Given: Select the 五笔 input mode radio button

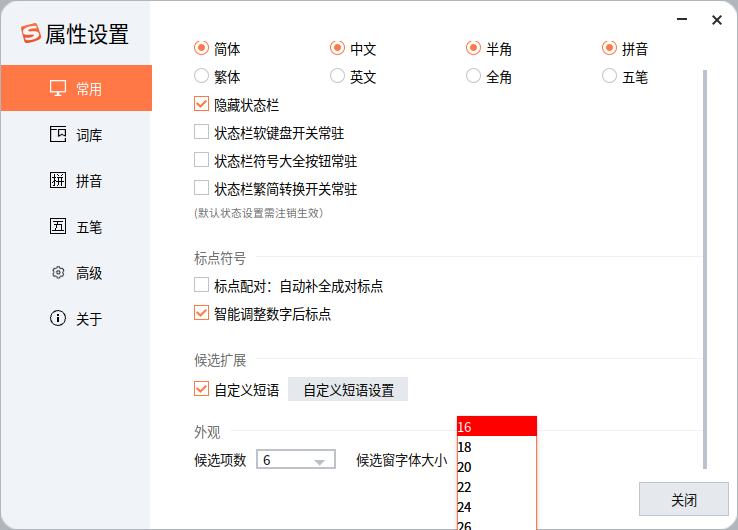Looking at the screenshot, I should (x=609, y=76).
